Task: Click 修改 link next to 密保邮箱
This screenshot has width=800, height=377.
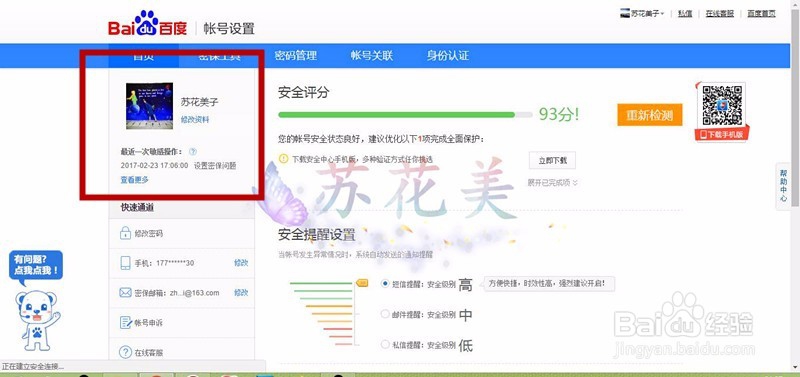Action: tap(241, 293)
